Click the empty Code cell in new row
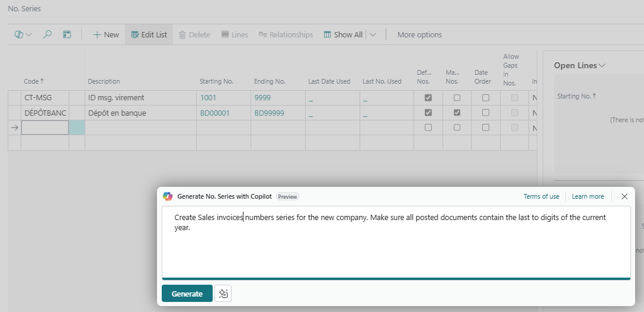The height and width of the screenshot is (312, 644). [x=45, y=128]
